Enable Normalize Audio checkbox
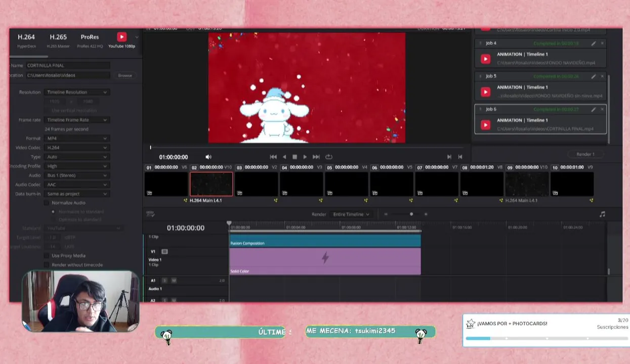This screenshot has width=630, height=364. point(47,203)
